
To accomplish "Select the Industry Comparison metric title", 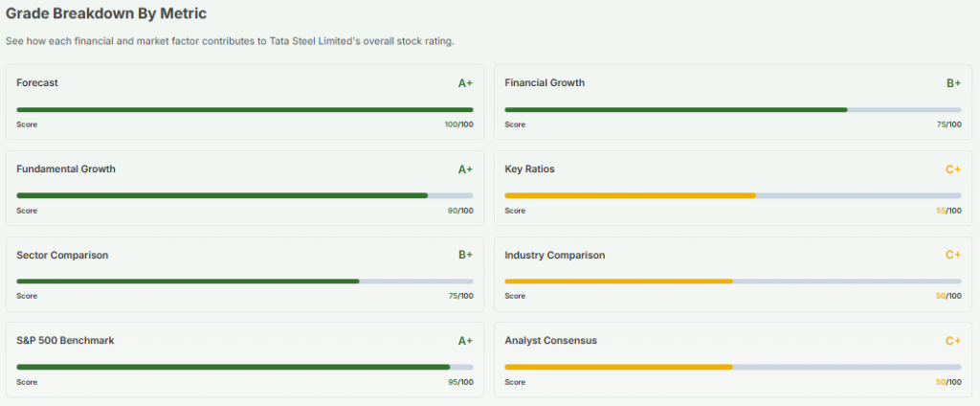I will 555,256.
